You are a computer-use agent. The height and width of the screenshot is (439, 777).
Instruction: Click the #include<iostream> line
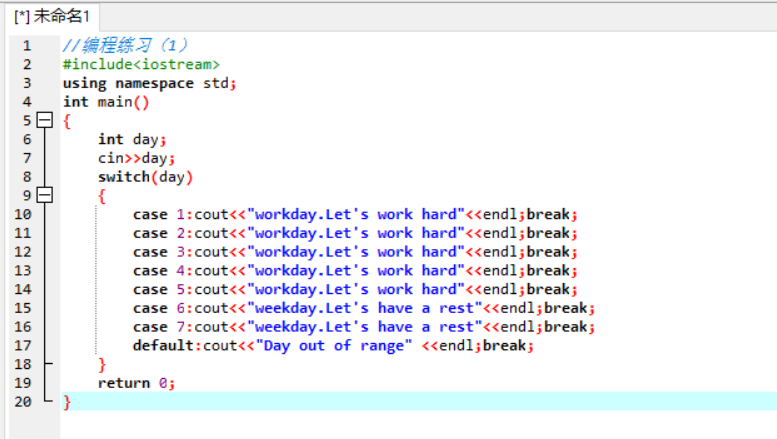click(141, 64)
